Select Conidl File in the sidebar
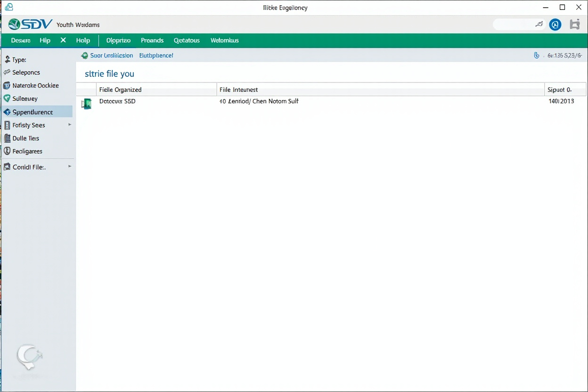Image resolution: width=588 pixels, height=392 pixels. (29, 167)
